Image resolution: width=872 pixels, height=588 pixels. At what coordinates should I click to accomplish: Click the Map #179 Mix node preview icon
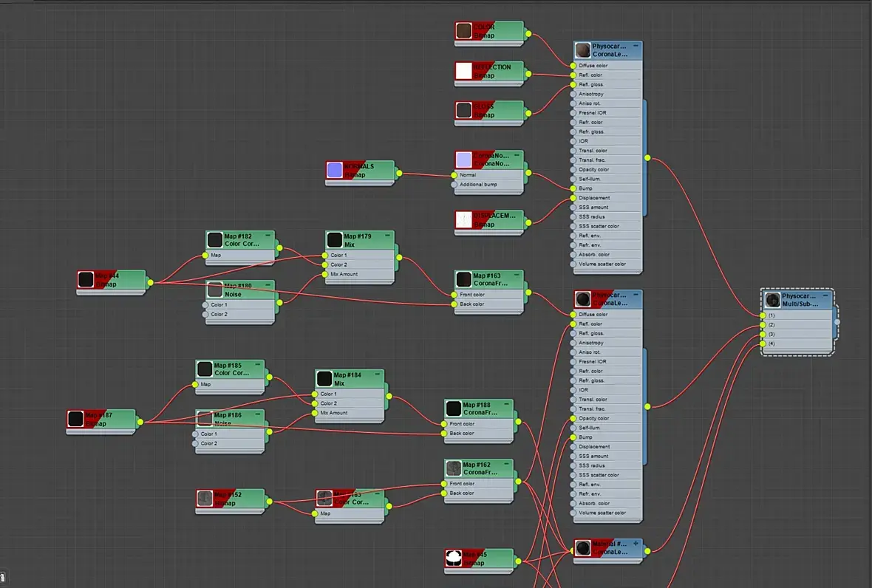pyautogui.click(x=335, y=239)
